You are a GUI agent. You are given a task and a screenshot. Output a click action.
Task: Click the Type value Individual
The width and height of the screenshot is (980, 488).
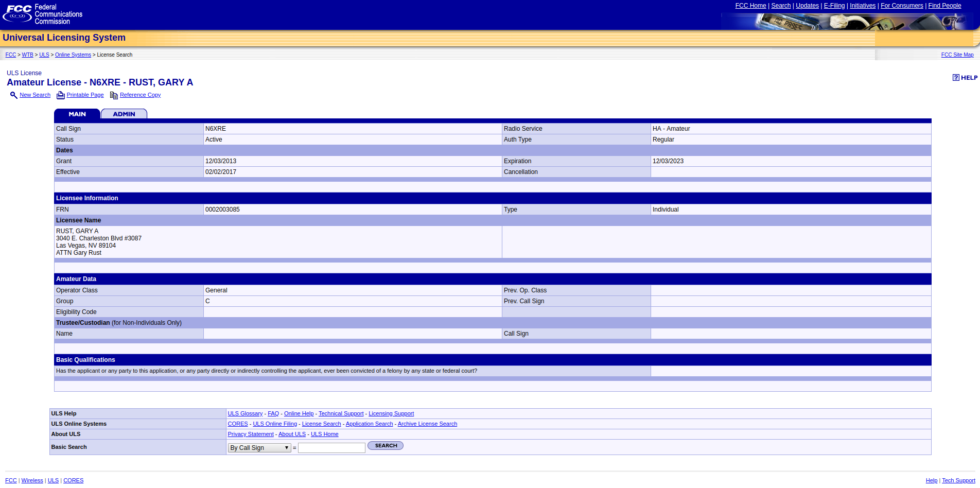666,210
